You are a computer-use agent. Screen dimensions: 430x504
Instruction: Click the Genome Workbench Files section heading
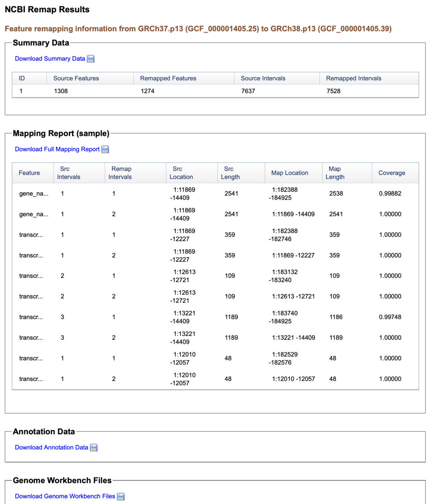coord(62,480)
